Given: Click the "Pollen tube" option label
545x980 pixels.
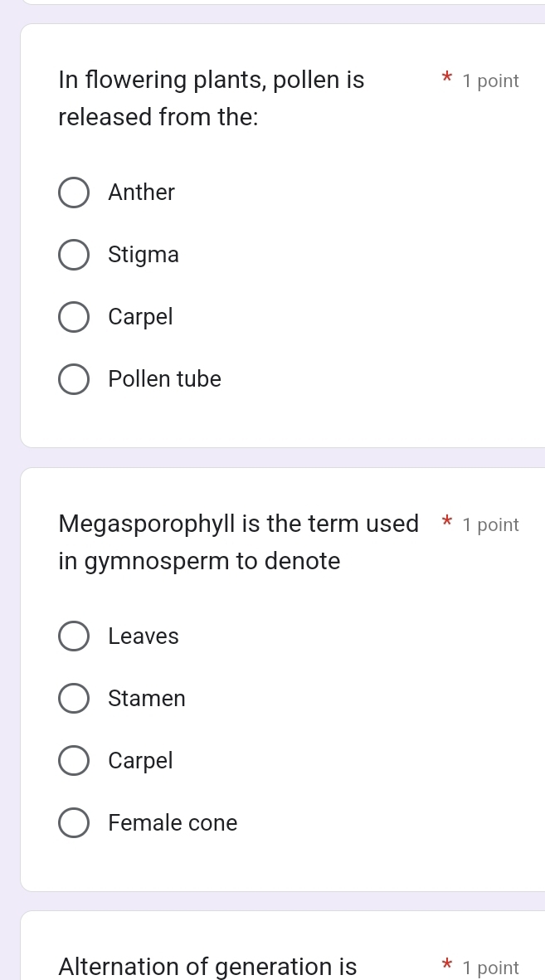Looking at the screenshot, I should pos(165,379).
